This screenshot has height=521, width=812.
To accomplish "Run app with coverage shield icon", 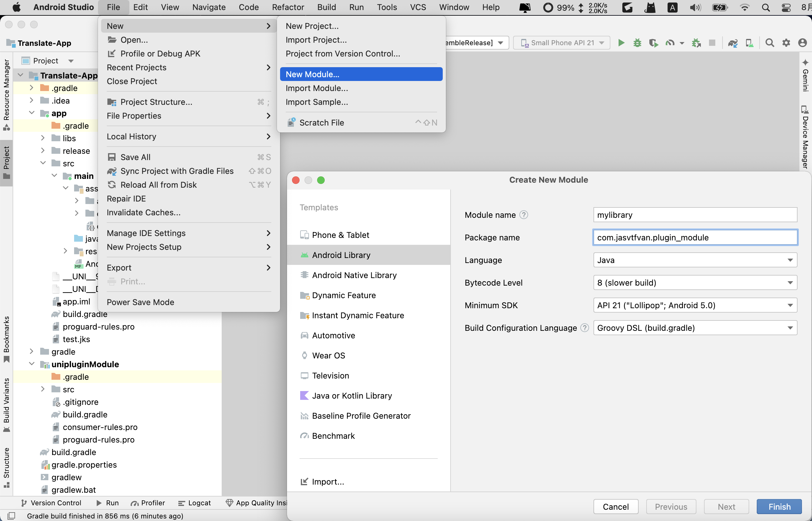I will click(653, 43).
